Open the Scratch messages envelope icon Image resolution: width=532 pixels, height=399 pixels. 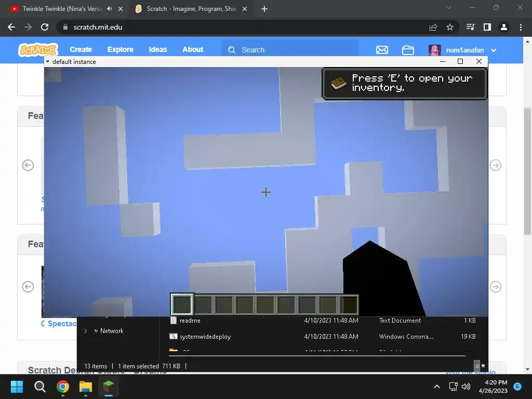[382, 50]
